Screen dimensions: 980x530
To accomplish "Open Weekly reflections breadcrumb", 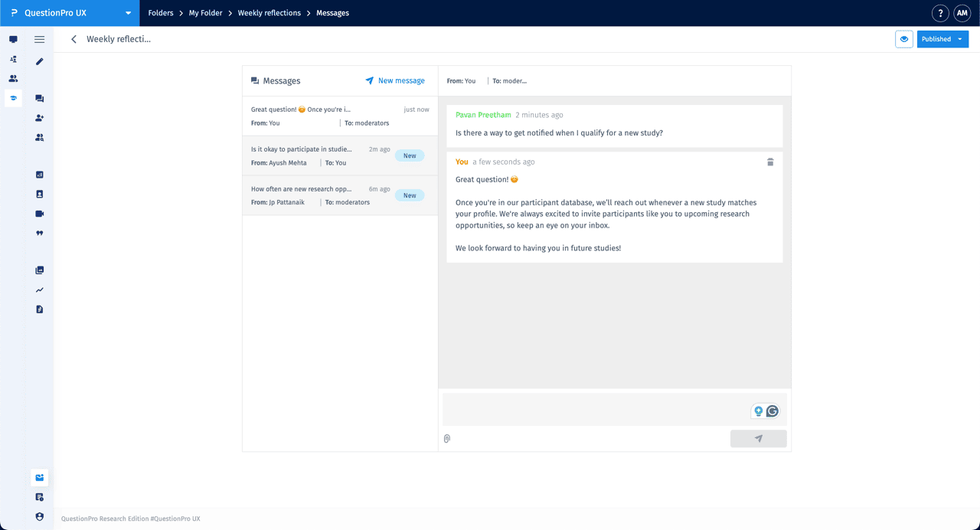I will [269, 13].
